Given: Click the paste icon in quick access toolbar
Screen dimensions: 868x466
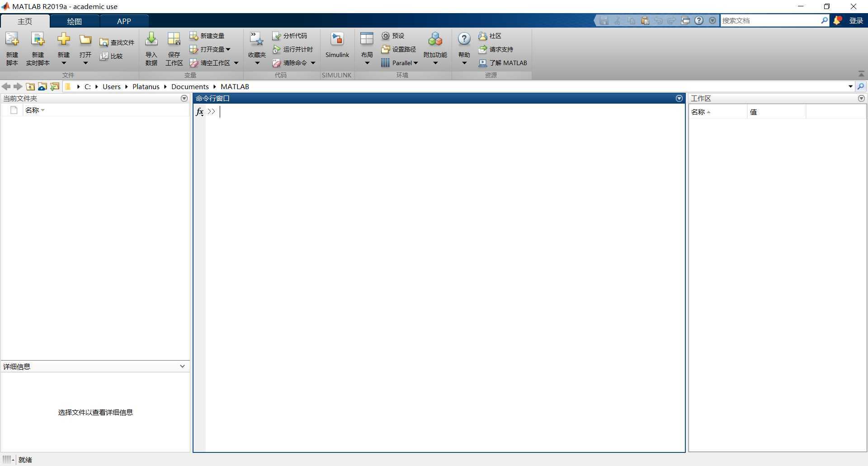Looking at the screenshot, I should pos(645,20).
